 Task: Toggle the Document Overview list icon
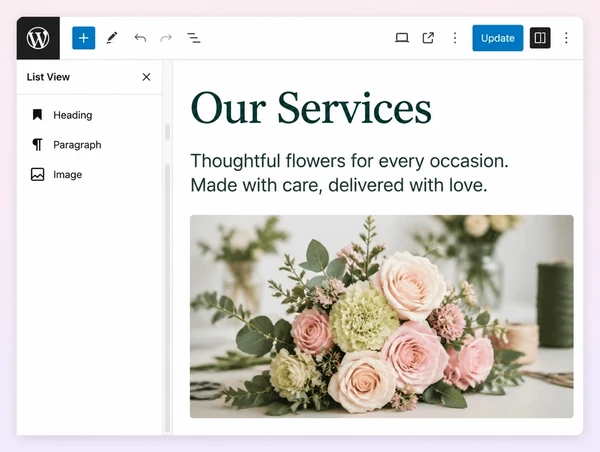click(x=194, y=38)
